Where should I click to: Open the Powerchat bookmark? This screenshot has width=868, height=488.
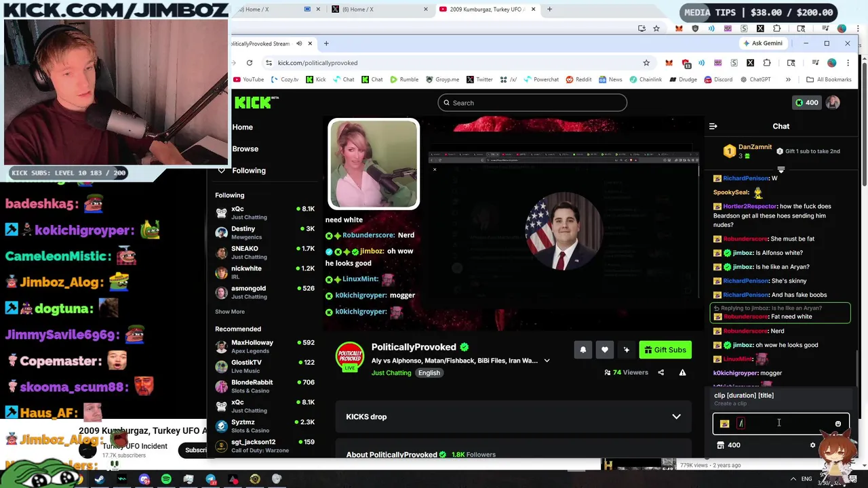click(x=540, y=79)
